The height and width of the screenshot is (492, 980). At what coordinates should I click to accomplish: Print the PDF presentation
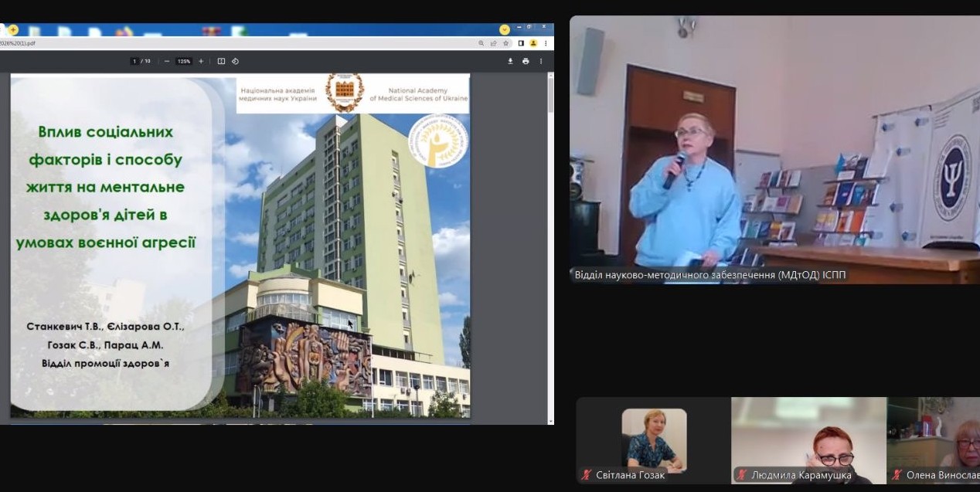pyautogui.click(x=526, y=61)
